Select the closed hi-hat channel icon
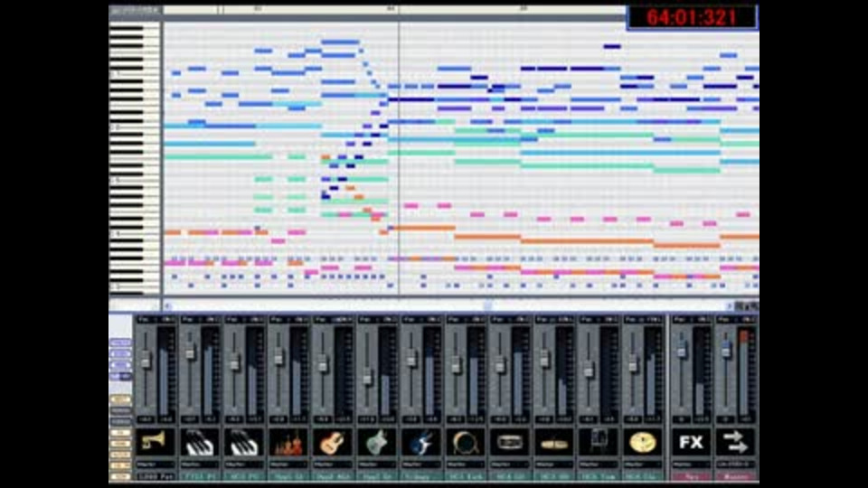 tap(554, 443)
